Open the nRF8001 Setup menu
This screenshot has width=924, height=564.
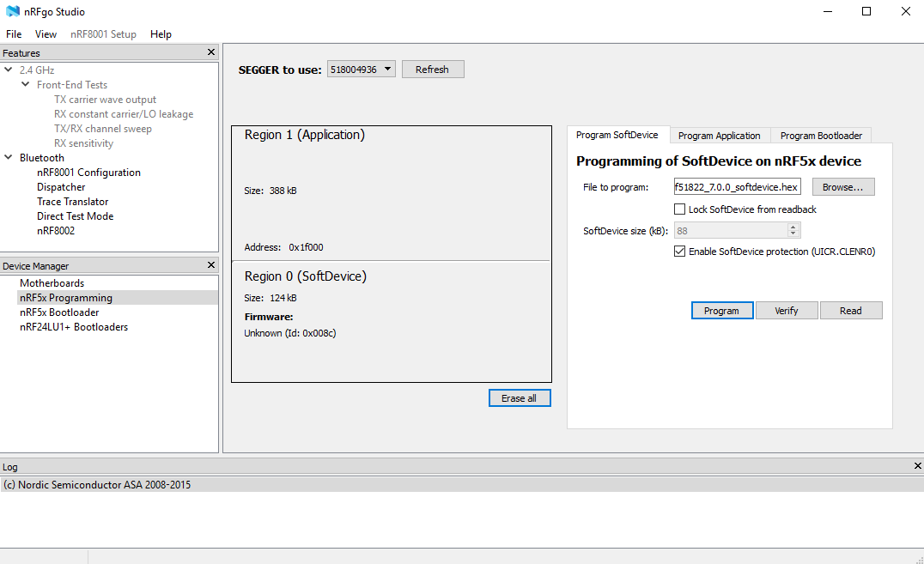point(103,34)
